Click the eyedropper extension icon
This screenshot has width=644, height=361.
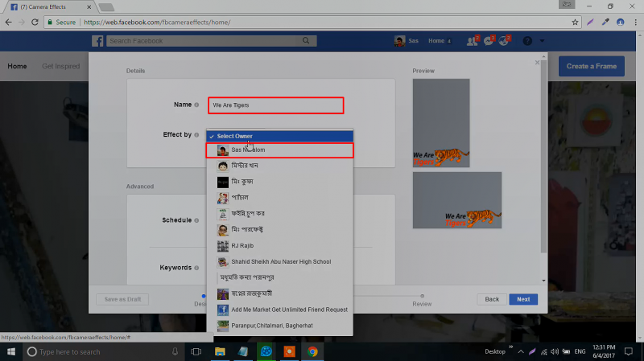click(605, 23)
